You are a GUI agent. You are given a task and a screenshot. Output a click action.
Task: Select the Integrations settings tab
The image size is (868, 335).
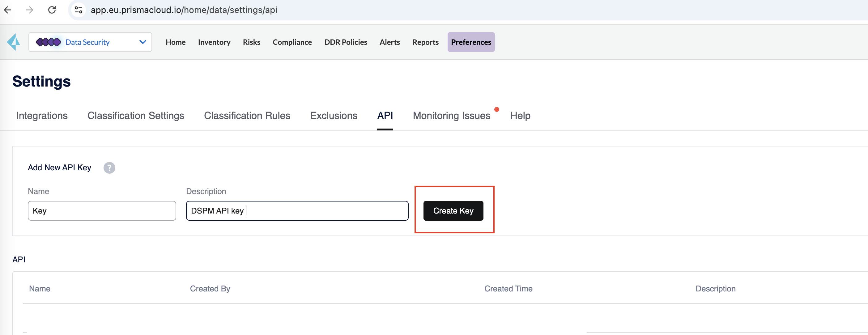41,115
